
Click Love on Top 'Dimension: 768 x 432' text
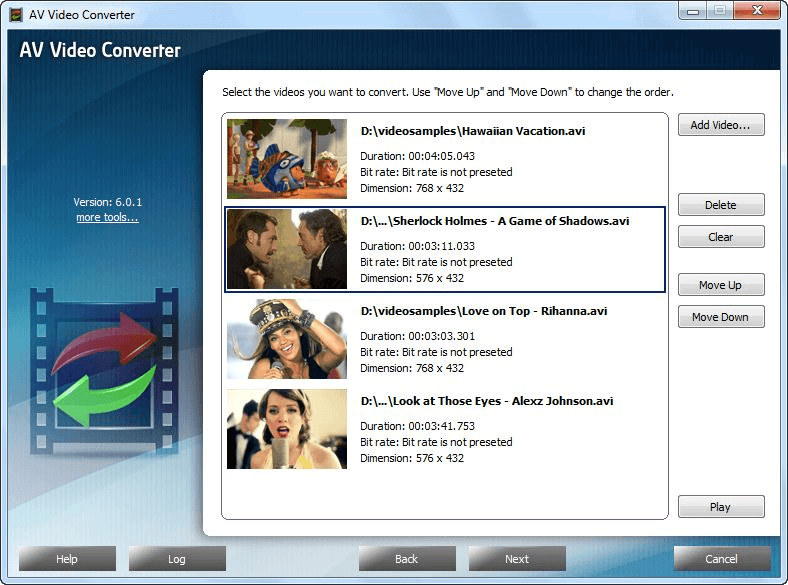click(412, 368)
